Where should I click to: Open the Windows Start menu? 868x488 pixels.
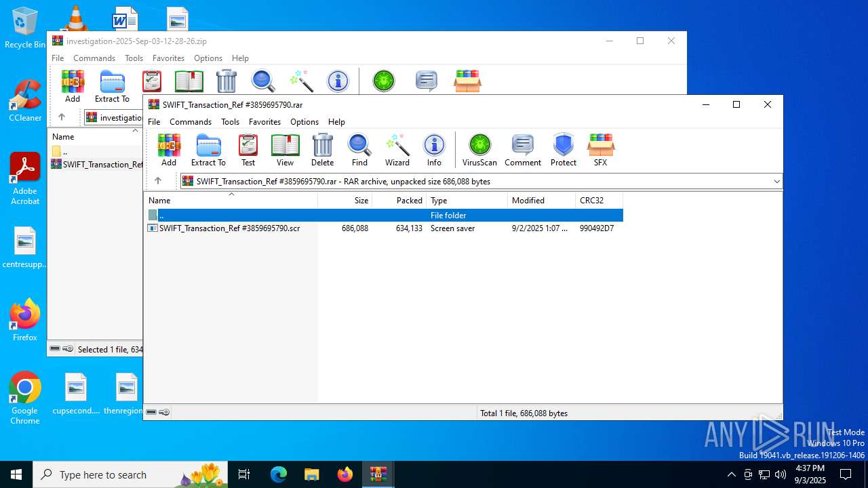point(16,474)
